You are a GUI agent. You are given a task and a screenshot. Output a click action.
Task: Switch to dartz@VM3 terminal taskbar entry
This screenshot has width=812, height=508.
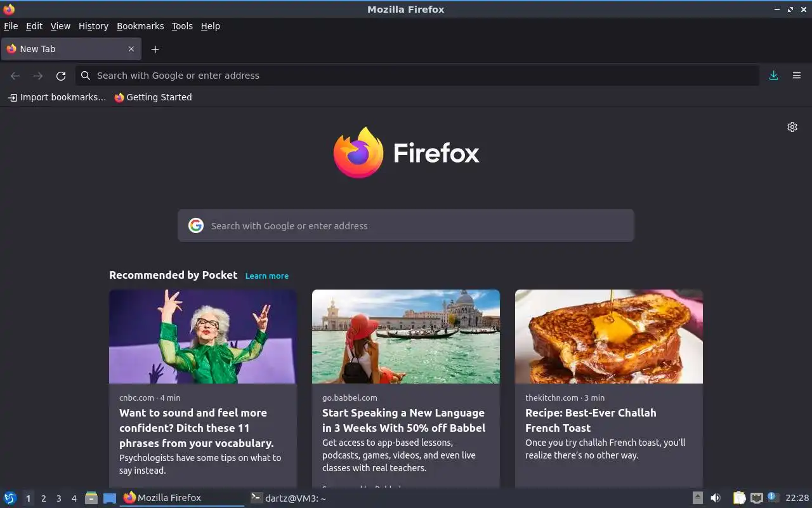tap(288, 498)
